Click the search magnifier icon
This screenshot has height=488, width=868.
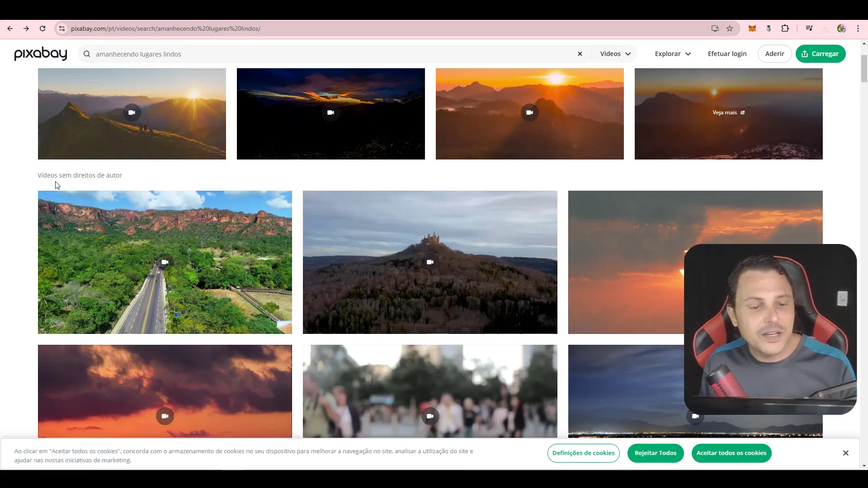tap(87, 54)
